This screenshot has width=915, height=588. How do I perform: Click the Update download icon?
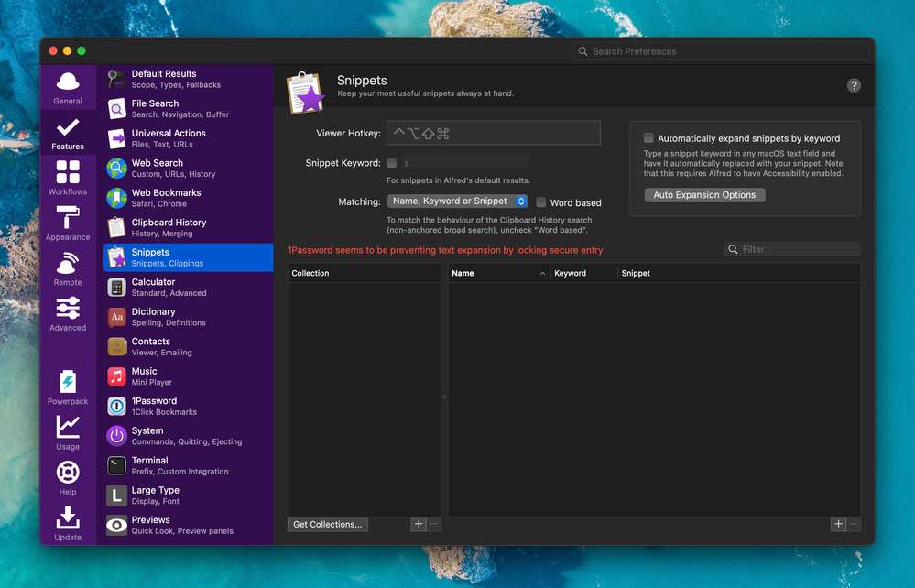click(x=68, y=518)
